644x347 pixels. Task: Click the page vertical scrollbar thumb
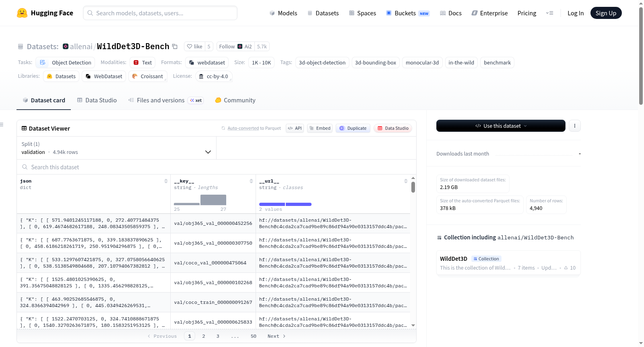[x=641, y=56]
